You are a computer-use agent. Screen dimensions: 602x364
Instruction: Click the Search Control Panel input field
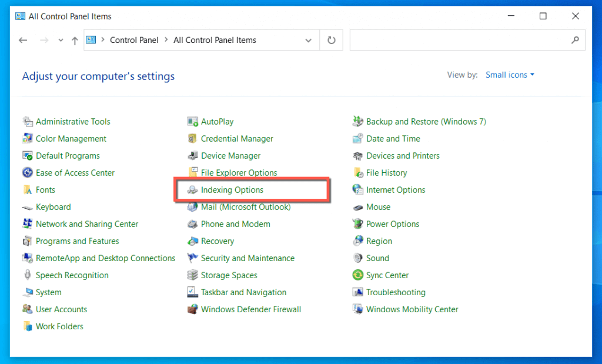click(x=459, y=41)
